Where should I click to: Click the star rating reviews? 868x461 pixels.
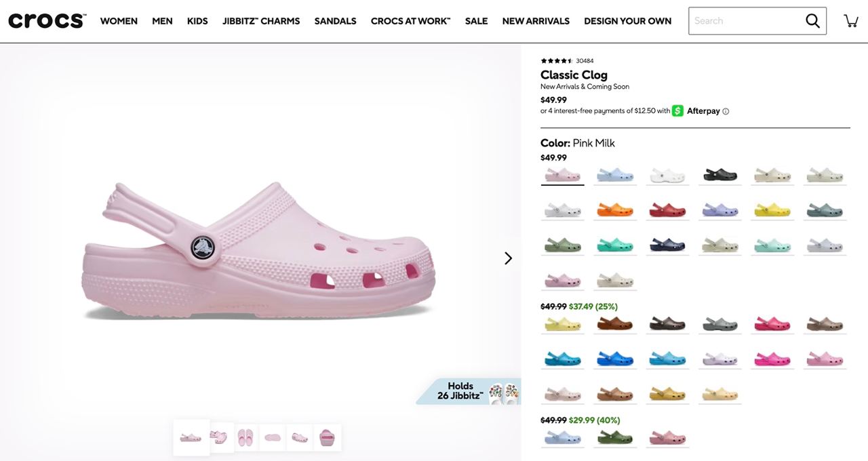(x=557, y=61)
